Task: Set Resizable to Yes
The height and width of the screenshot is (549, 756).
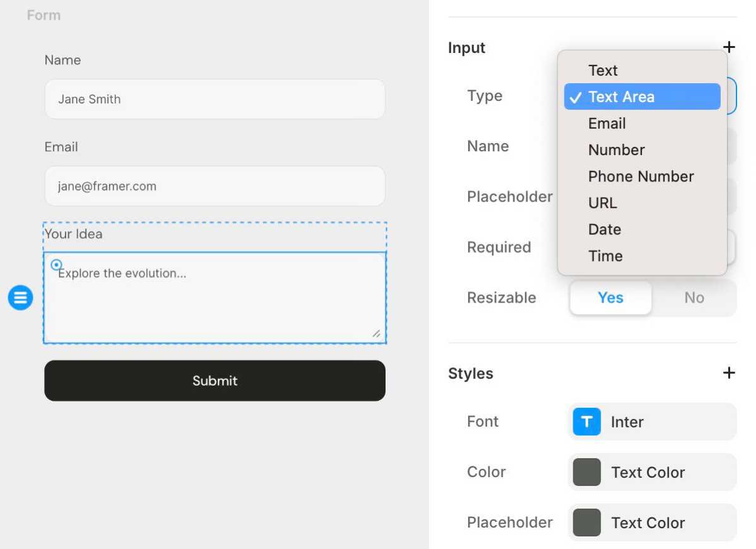Action: tap(610, 298)
